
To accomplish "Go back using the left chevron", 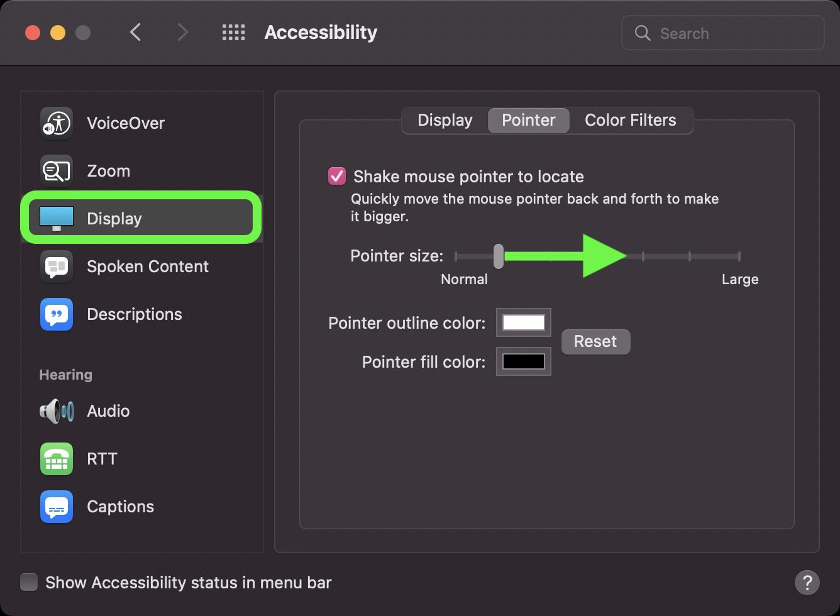I will 135,33.
